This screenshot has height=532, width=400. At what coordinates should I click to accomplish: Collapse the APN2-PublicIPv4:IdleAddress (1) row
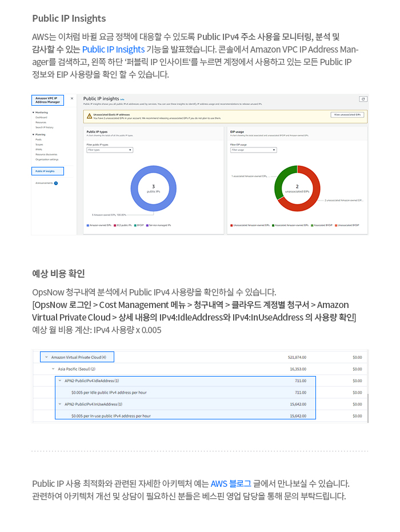(x=60, y=381)
